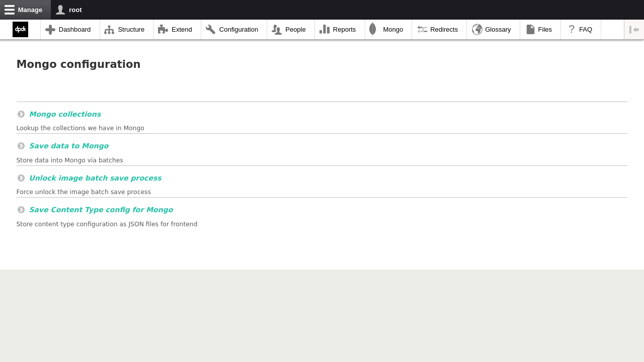Open the Dashboard menu item

click(70, 30)
